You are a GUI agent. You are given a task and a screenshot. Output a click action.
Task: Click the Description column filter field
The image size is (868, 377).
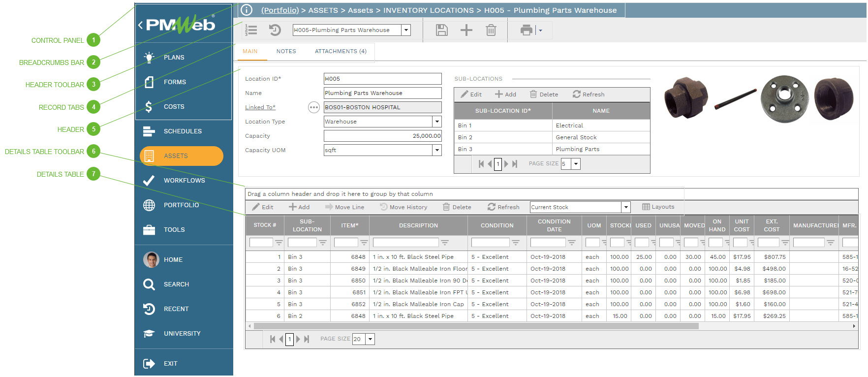(405, 243)
